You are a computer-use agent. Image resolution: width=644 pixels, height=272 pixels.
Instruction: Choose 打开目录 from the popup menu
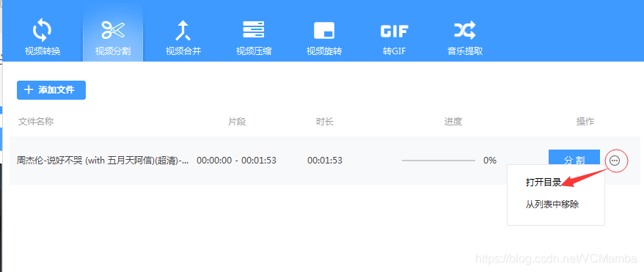click(x=544, y=183)
